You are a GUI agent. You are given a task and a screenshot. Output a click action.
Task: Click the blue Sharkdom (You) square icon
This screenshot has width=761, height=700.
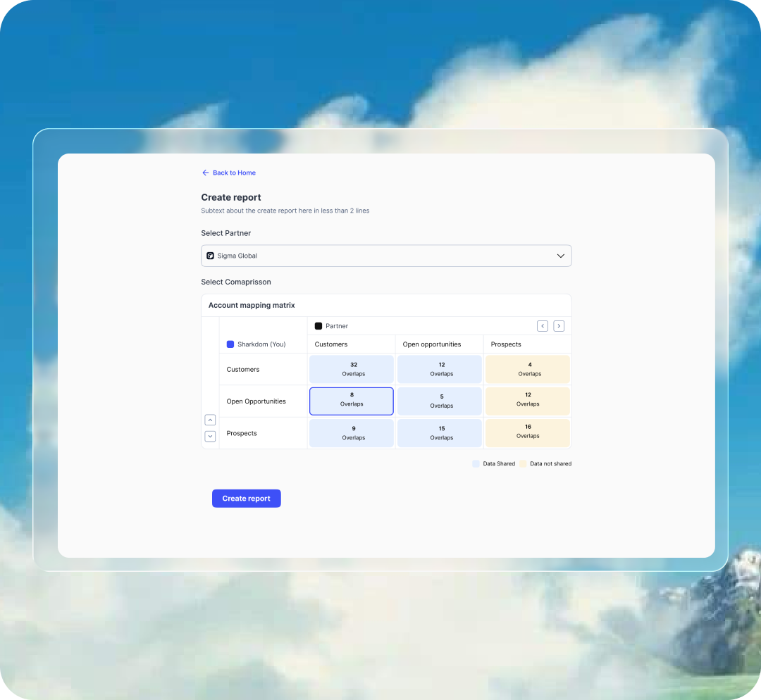click(230, 344)
